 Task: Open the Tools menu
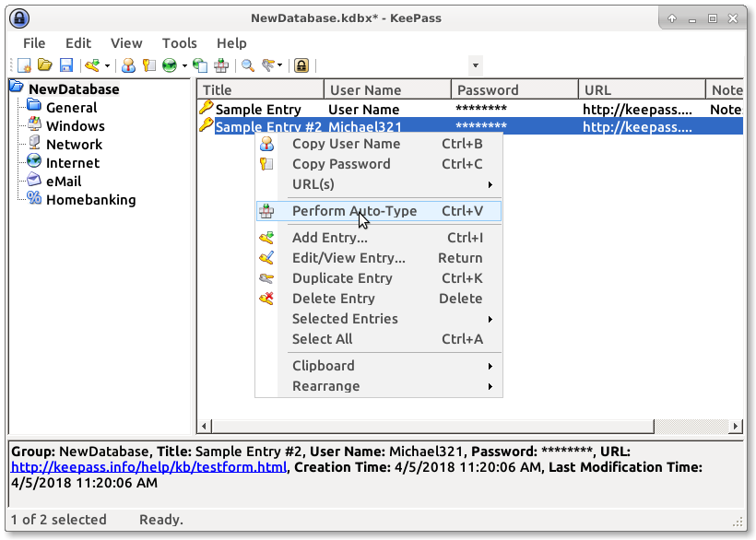pos(180,43)
